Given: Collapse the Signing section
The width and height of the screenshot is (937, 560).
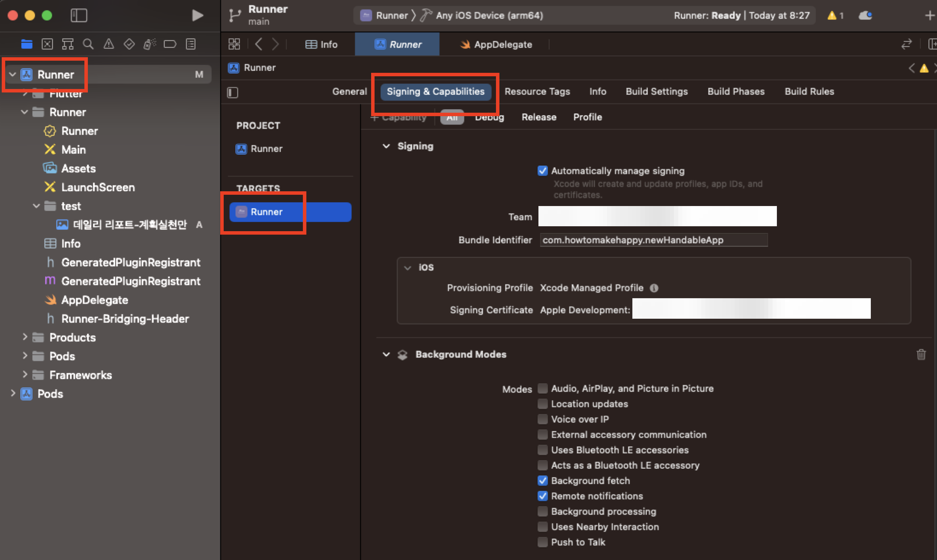Looking at the screenshot, I should [386, 146].
